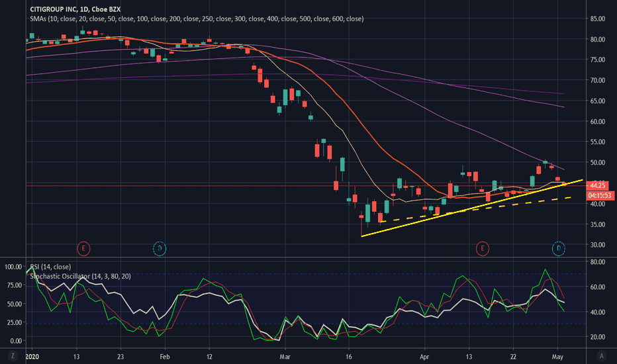Click the January earnings 'E' marker
The height and width of the screenshot is (364, 617).
point(83,248)
